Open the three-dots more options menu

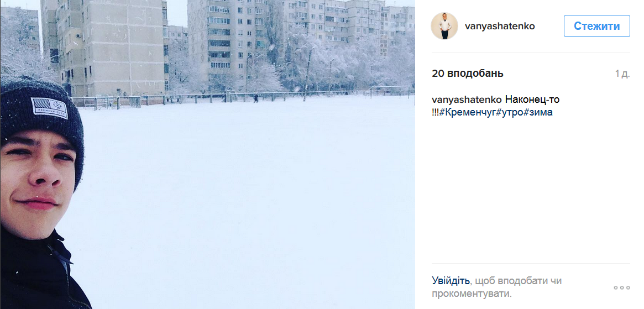click(x=621, y=287)
